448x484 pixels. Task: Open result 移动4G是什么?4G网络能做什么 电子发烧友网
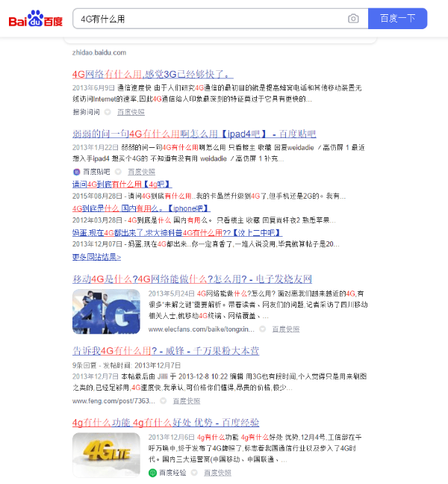[x=192, y=279]
